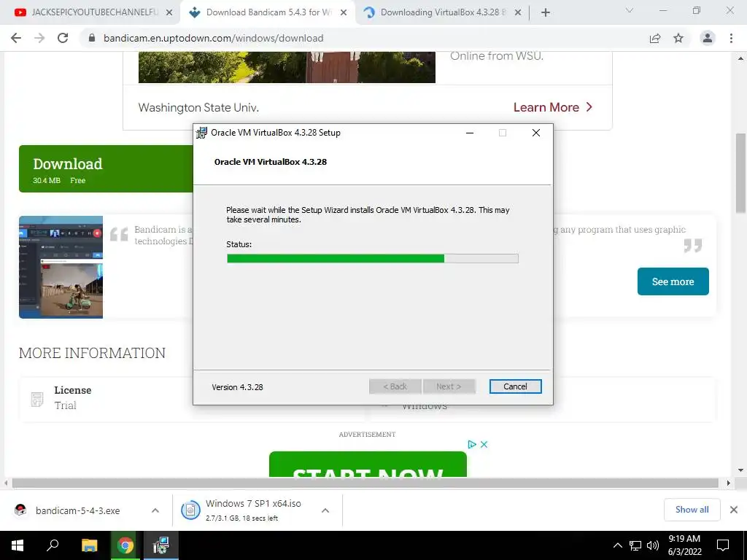Viewport: 747px width, 560px height.
Task: Close the Downloading VirtualBox tab
Action: coord(518,13)
